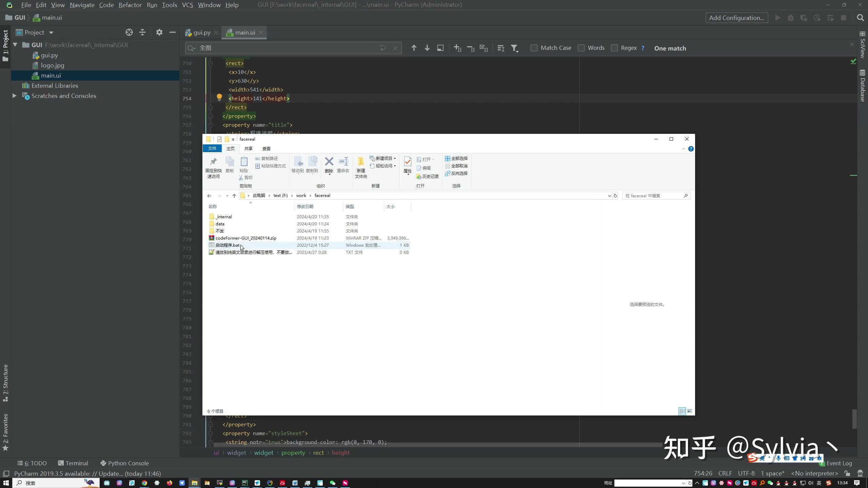This screenshot has height=488, width=868.
Task: Go to previous search occurrence arrow
Action: (x=414, y=48)
